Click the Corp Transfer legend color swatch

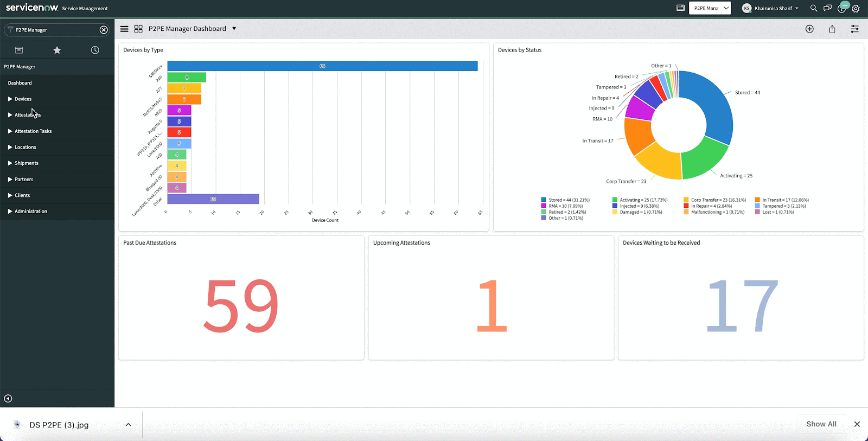pos(686,200)
